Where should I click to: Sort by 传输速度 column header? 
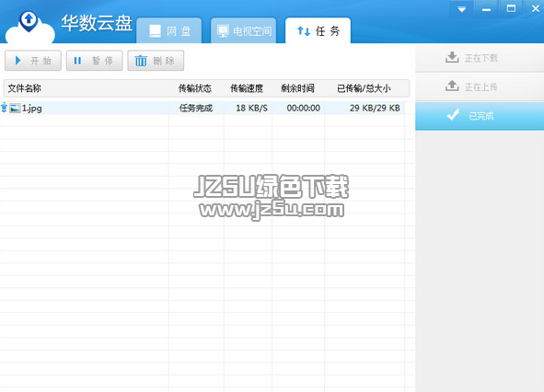tap(247, 88)
